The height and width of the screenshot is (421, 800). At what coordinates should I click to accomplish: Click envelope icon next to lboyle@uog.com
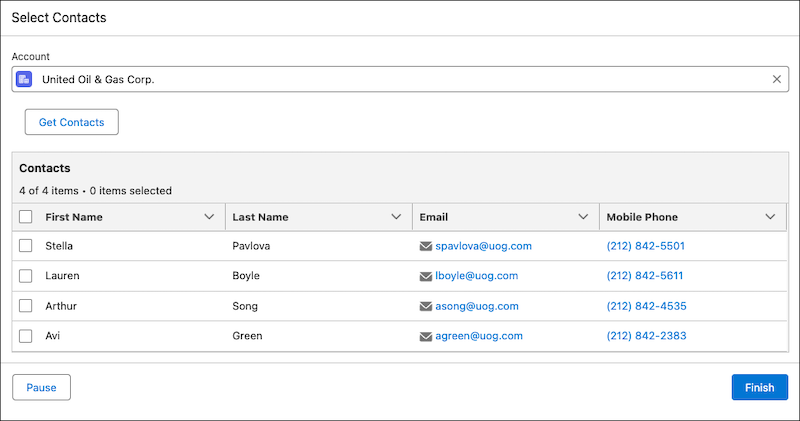(x=426, y=276)
